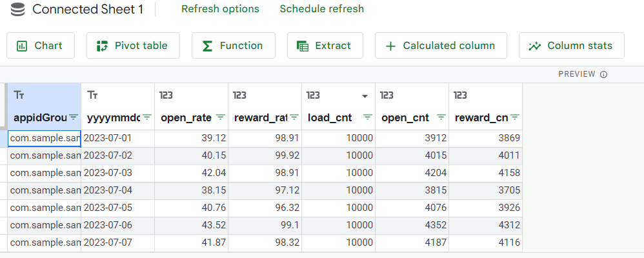Select cell with date 2023-07-04

pos(118,191)
